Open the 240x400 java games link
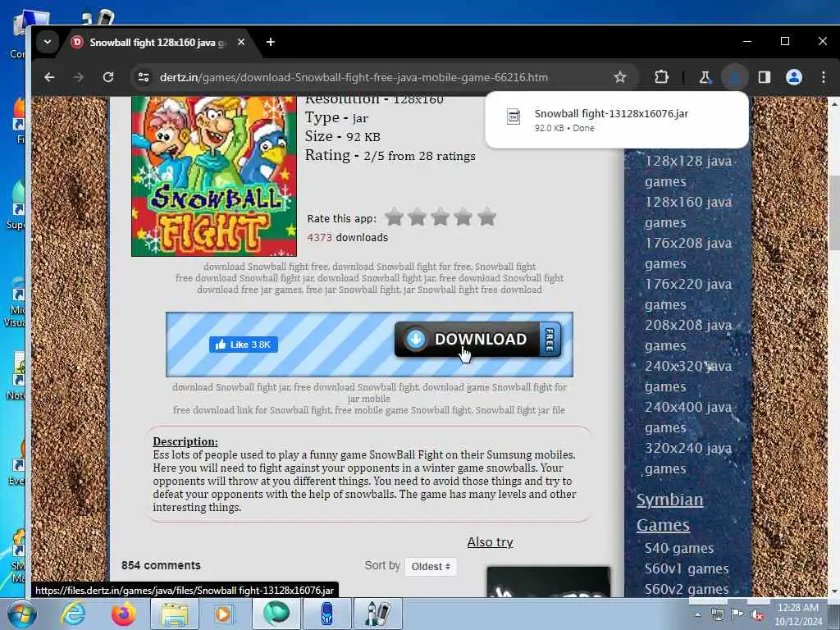 [688, 418]
